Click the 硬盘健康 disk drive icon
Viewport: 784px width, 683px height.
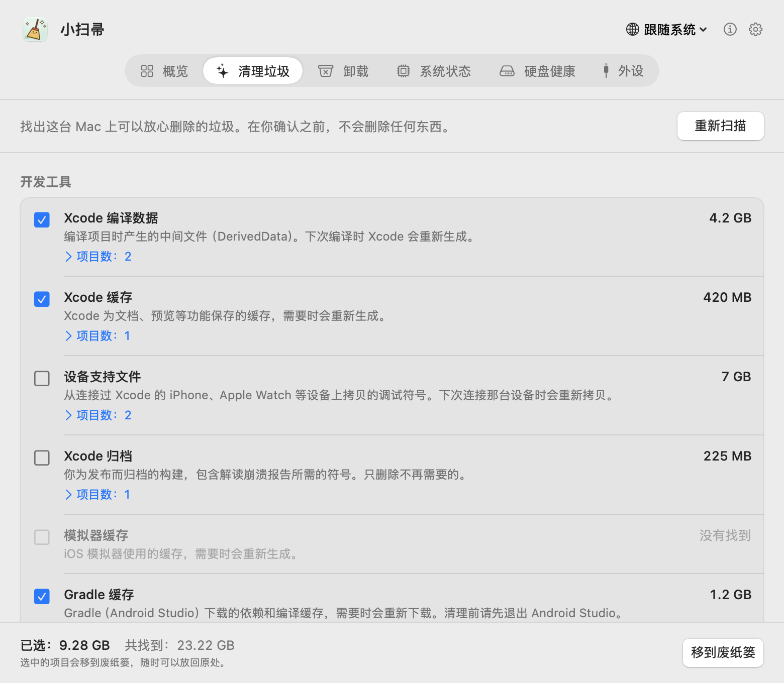click(507, 71)
